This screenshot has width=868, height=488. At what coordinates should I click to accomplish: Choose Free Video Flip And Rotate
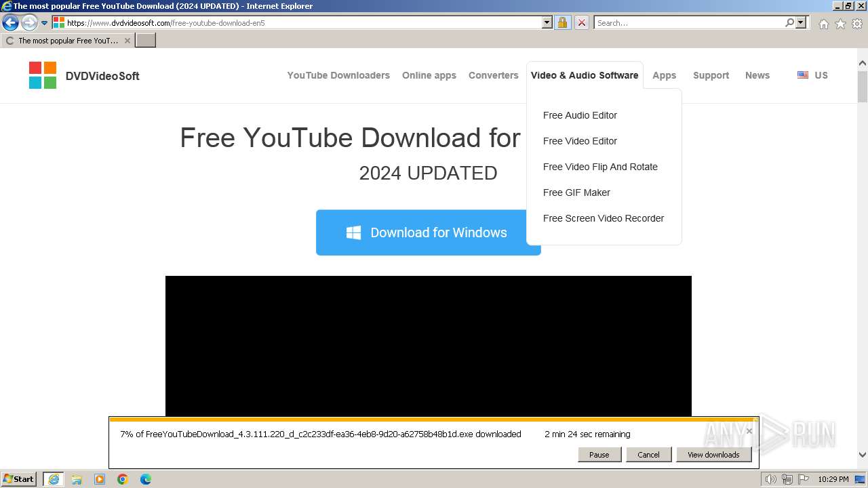(x=600, y=167)
